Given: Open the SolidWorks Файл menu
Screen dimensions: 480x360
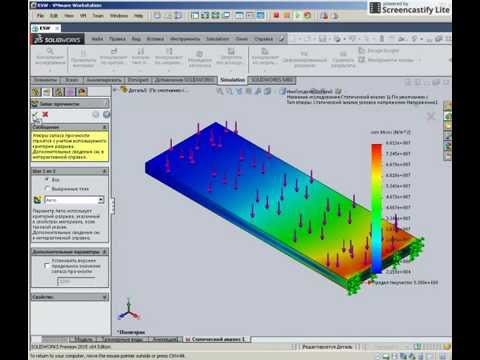Looking at the screenshot, I should tap(97, 39).
